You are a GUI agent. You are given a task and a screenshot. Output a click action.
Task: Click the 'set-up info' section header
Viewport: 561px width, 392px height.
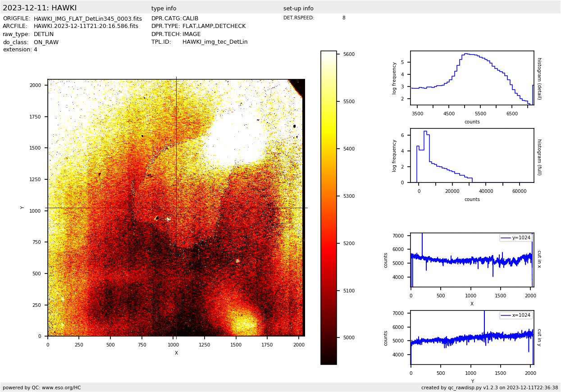(298, 9)
